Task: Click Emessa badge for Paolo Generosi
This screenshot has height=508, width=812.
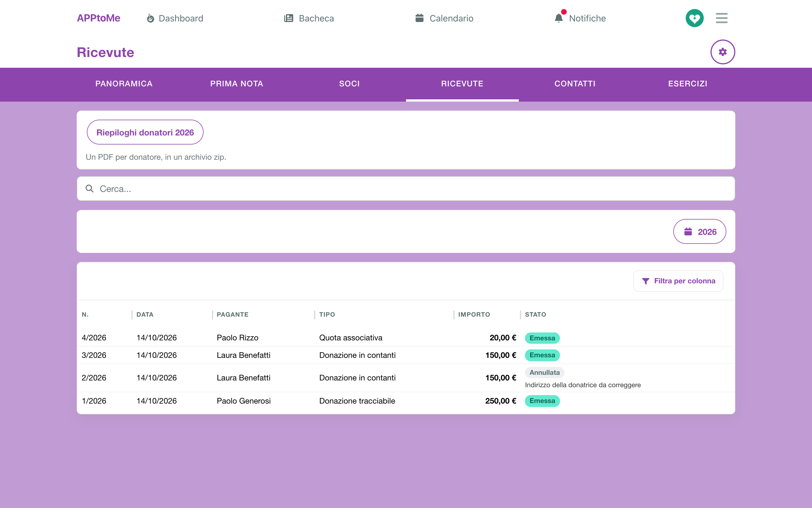Action: point(542,401)
